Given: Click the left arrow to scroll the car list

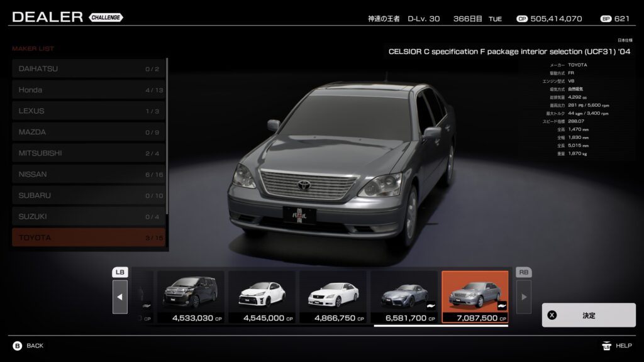Looking at the screenshot, I should (x=120, y=297).
